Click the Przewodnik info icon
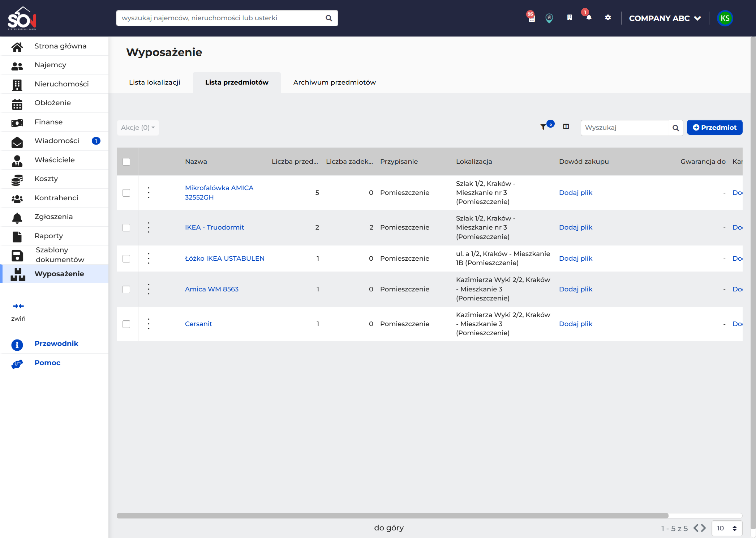 tap(17, 345)
